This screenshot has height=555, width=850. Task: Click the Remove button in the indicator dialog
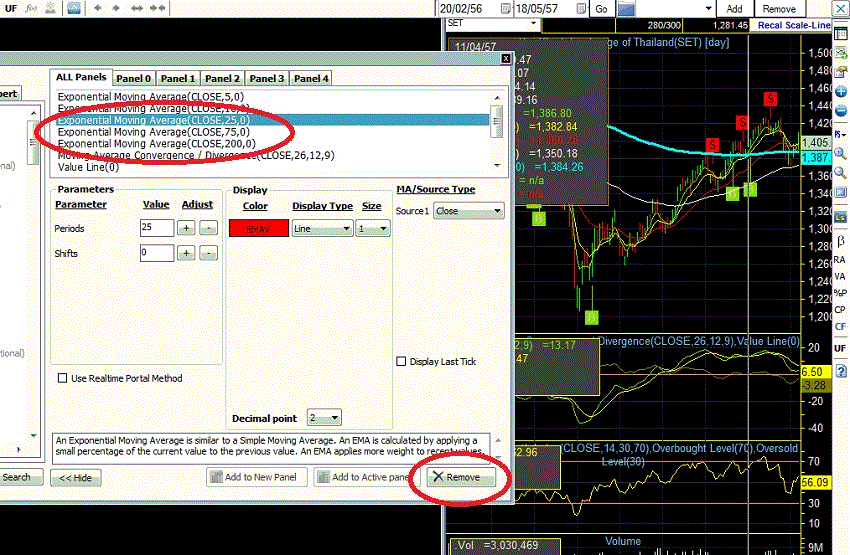pyautogui.click(x=461, y=477)
